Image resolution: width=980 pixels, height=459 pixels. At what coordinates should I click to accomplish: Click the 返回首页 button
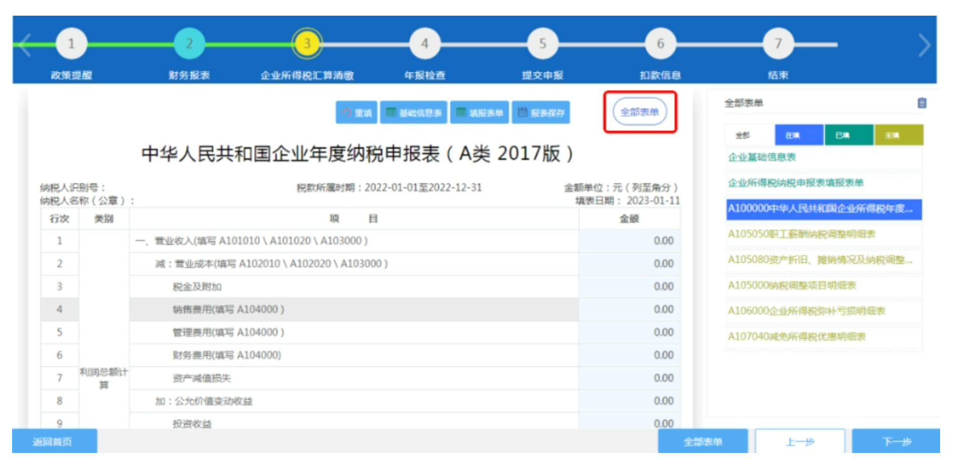click(x=55, y=441)
